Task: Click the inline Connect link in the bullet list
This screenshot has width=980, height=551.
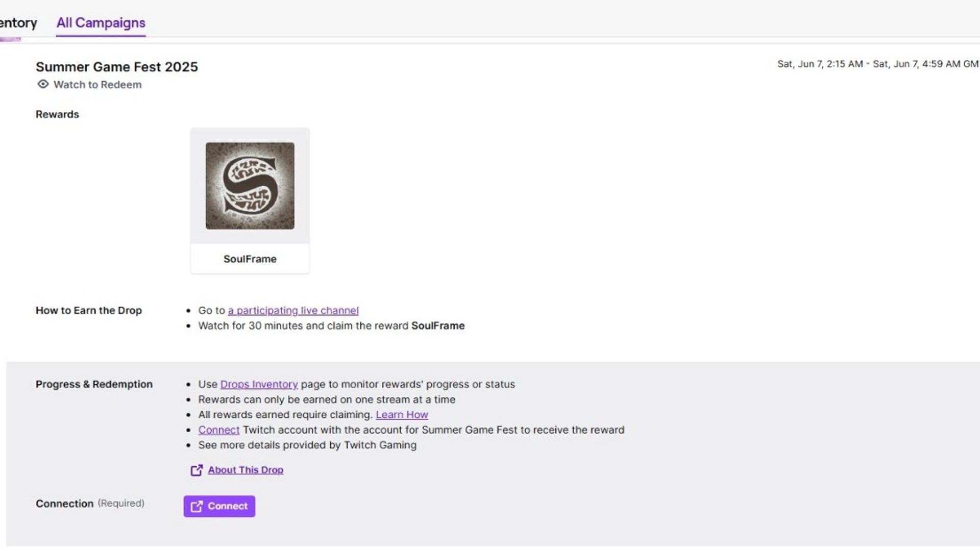Action: (218, 430)
